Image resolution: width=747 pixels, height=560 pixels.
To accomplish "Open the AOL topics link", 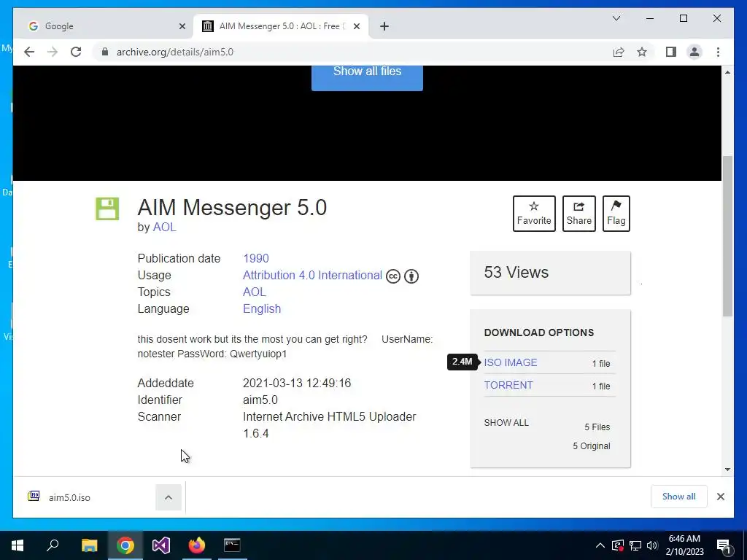I will click(x=255, y=292).
